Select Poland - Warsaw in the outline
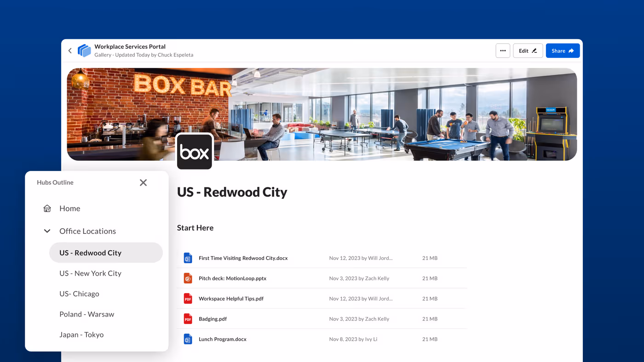Image resolution: width=644 pixels, height=362 pixels. pyautogui.click(x=86, y=314)
